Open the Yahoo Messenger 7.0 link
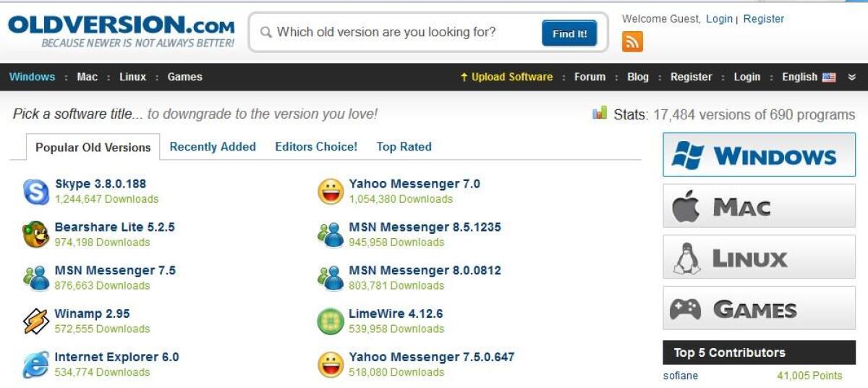The image size is (868, 388). click(x=414, y=184)
